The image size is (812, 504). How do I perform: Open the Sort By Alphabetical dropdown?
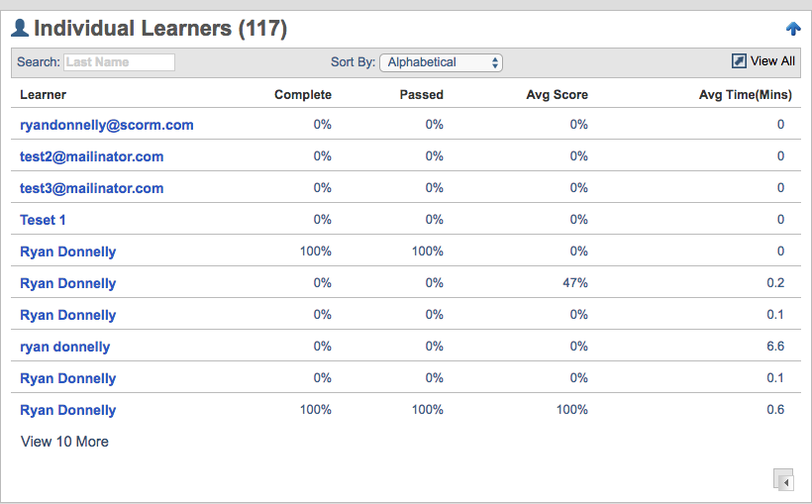pyautogui.click(x=441, y=62)
